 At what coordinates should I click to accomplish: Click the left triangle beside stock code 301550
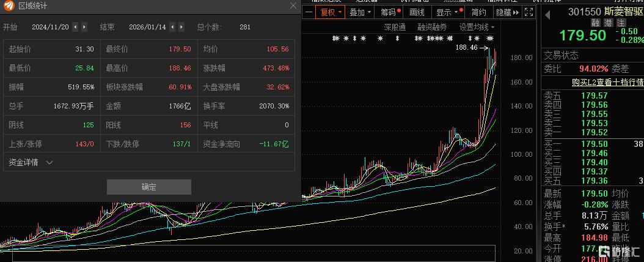click(x=547, y=15)
